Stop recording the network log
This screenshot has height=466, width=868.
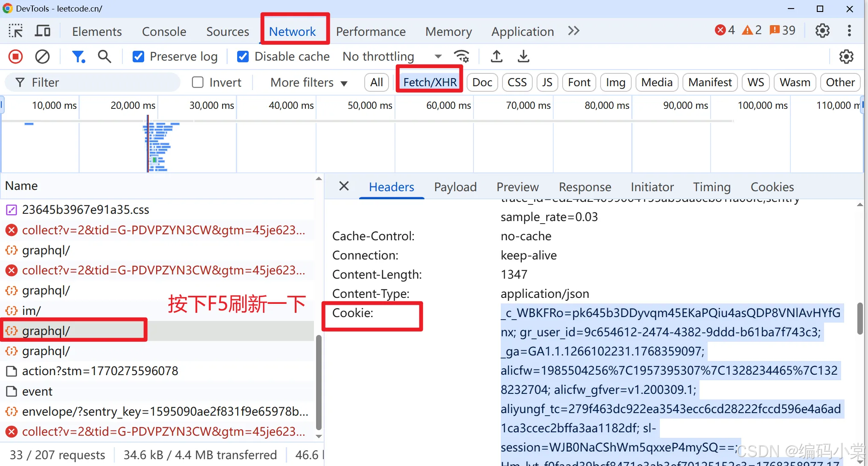16,56
